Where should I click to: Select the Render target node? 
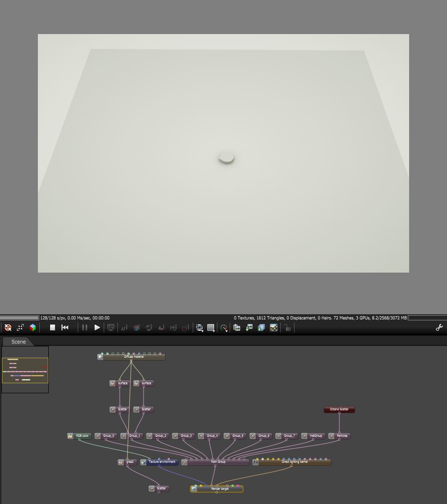(217, 489)
